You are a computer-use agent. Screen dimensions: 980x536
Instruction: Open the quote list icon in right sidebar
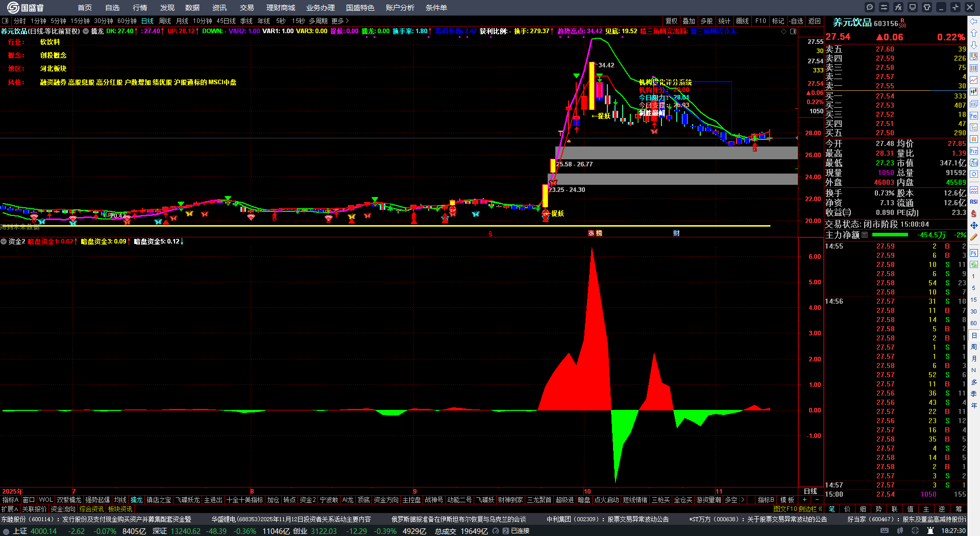(x=974, y=57)
